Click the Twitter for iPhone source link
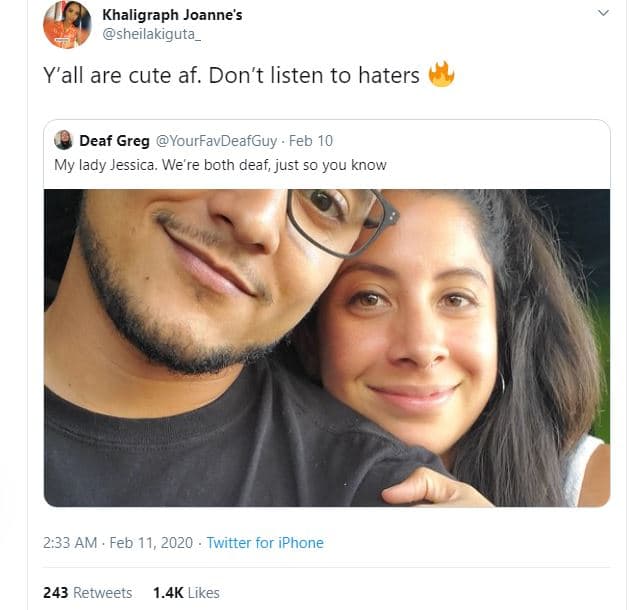This screenshot has height=610, width=639. coord(265,543)
